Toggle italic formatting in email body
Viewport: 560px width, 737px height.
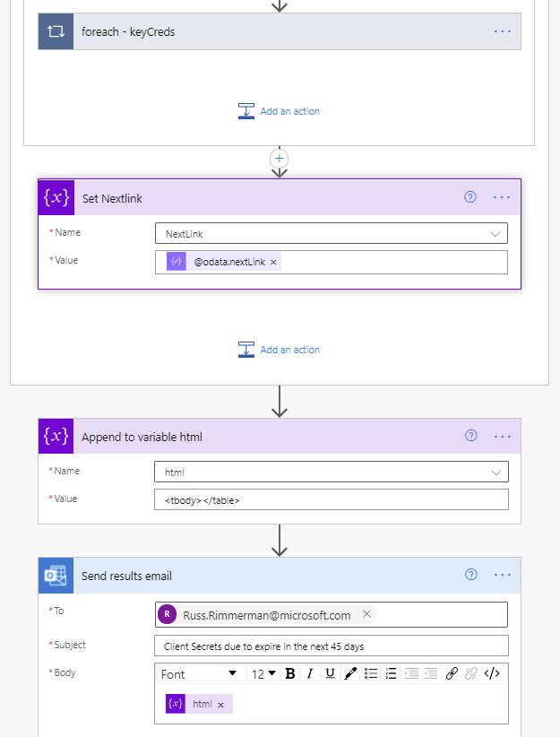310,673
